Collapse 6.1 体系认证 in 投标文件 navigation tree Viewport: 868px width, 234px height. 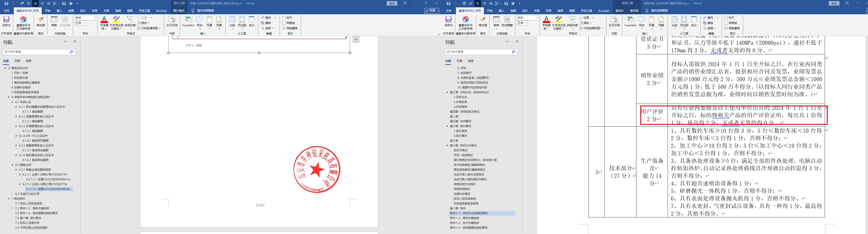pyautogui.click(x=12, y=102)
